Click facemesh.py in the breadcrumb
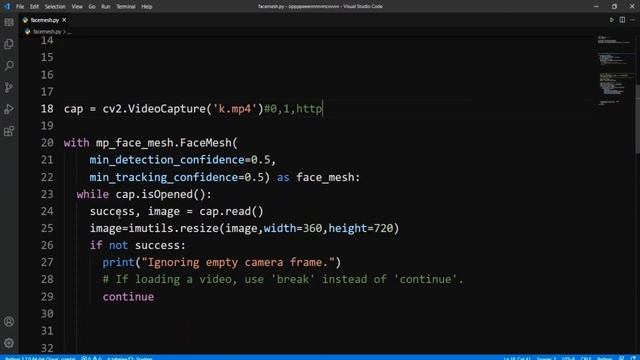This screenshot has width=640, height=360. click(47, 31)
